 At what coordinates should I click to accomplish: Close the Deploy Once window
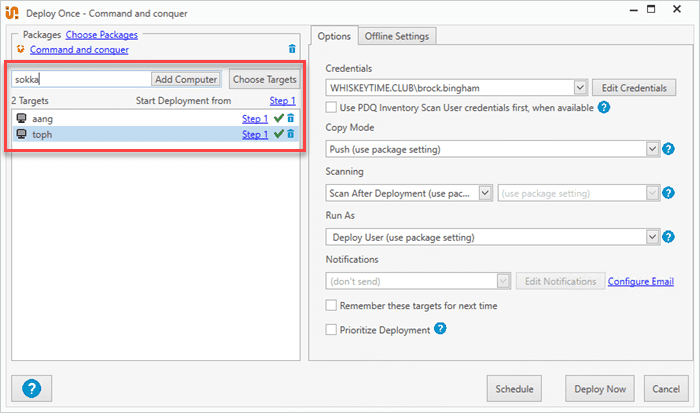(677, 9)
